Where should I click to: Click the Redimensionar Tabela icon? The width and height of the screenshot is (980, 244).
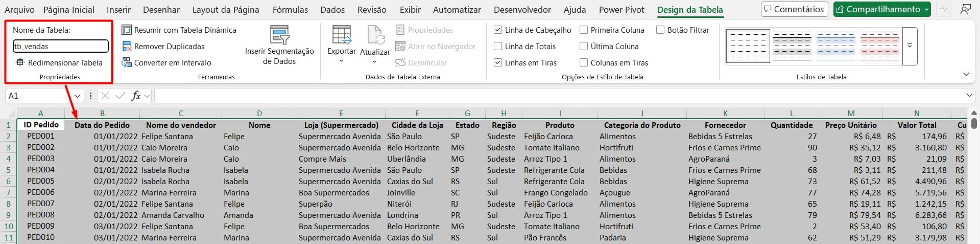point(20,62)
